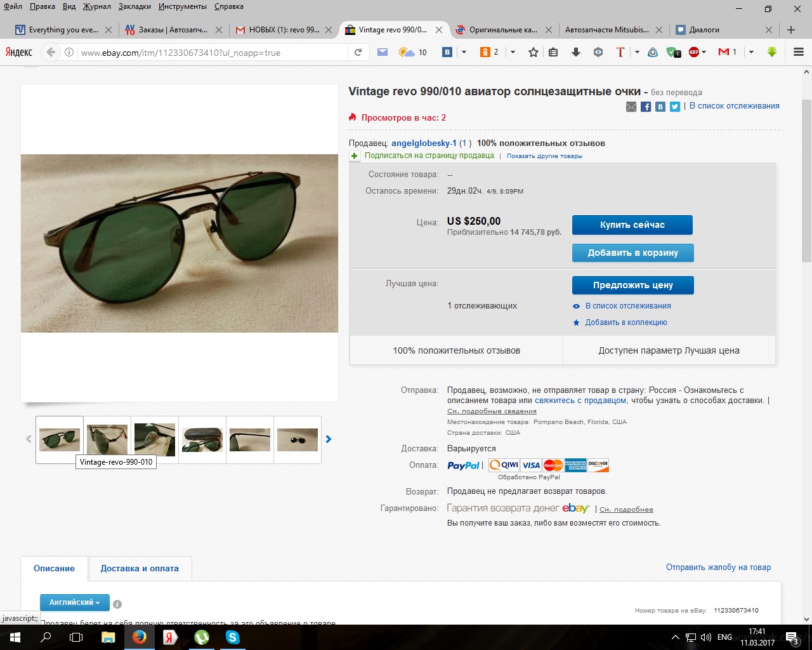
Task: Open the Закладки menu
Action: pos(134,6)
